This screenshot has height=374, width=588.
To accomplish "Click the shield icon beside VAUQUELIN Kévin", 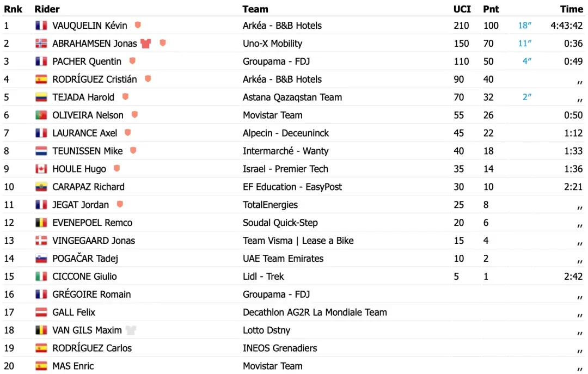I will pyautogui.click(x=138, y=25).
